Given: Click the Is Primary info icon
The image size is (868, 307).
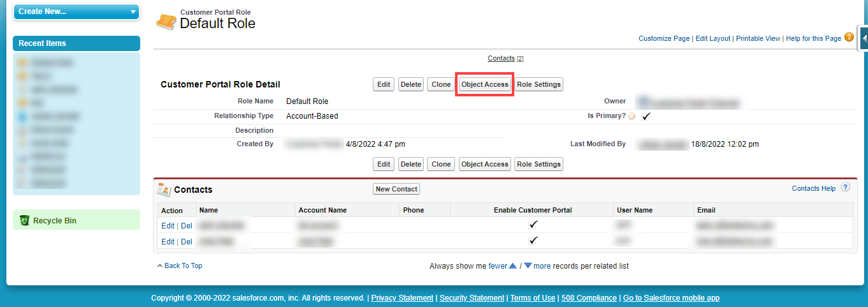Looking at the screenshot, I should [632, 117].
